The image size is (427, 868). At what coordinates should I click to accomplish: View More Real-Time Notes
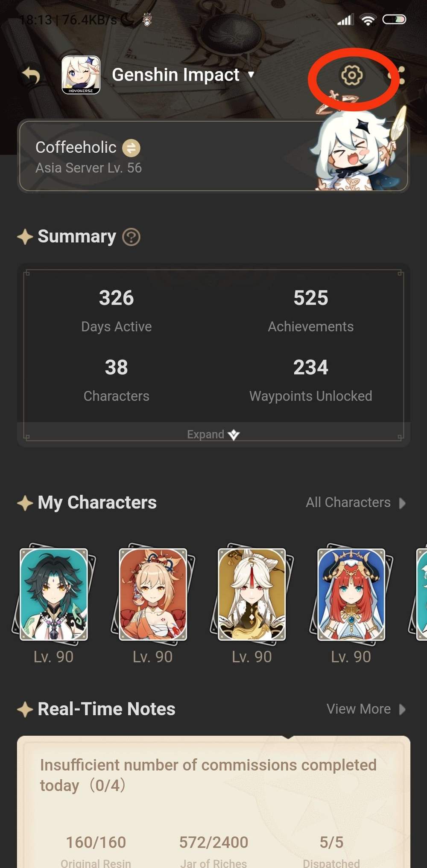point(366,709)
